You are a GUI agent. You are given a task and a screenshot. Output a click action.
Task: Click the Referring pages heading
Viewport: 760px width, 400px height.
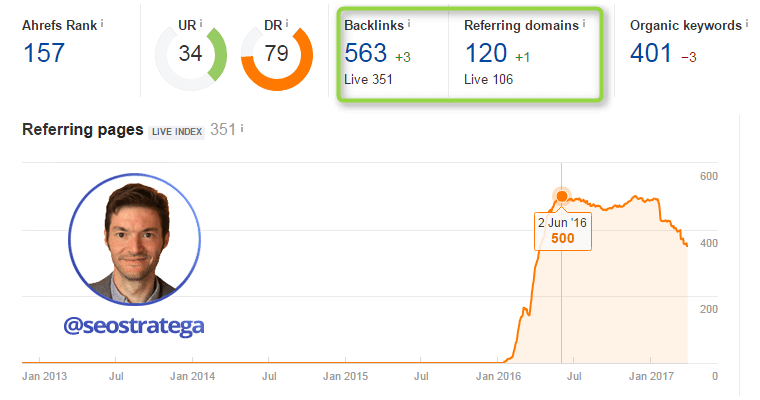coord(83,129)
